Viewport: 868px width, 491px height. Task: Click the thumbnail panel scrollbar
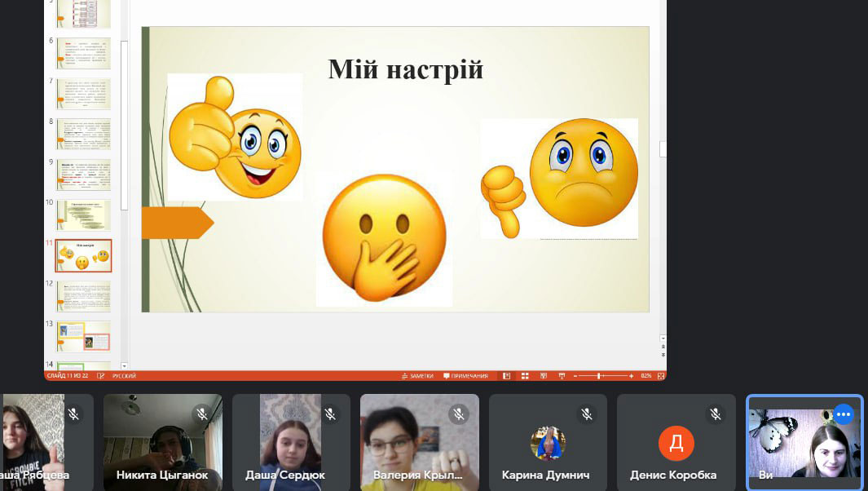click(124, 126)
